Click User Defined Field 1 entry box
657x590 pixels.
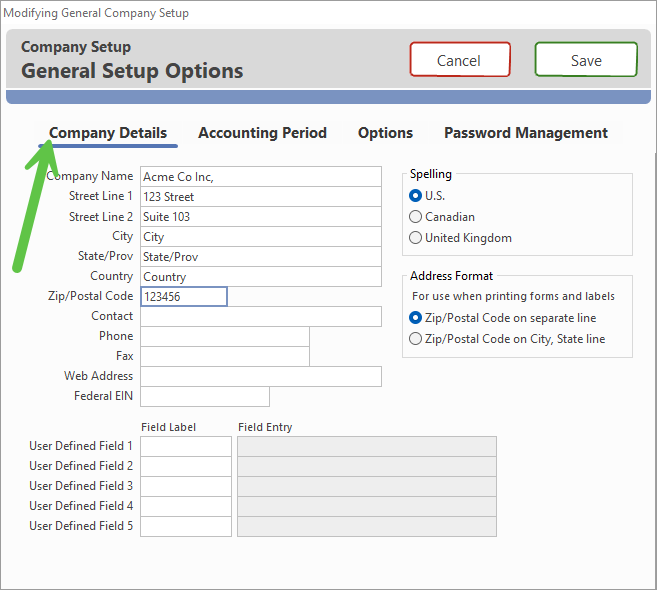tap(367, 446)
